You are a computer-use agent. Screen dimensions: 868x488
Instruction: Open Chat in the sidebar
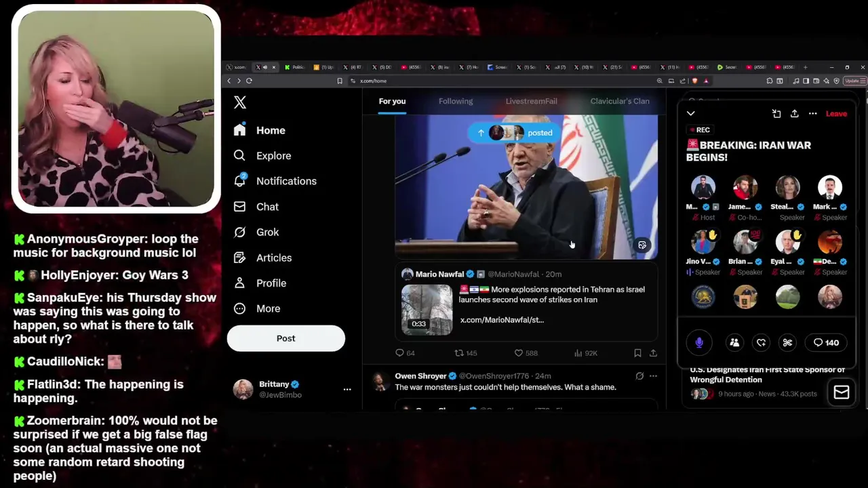(256, 207)
